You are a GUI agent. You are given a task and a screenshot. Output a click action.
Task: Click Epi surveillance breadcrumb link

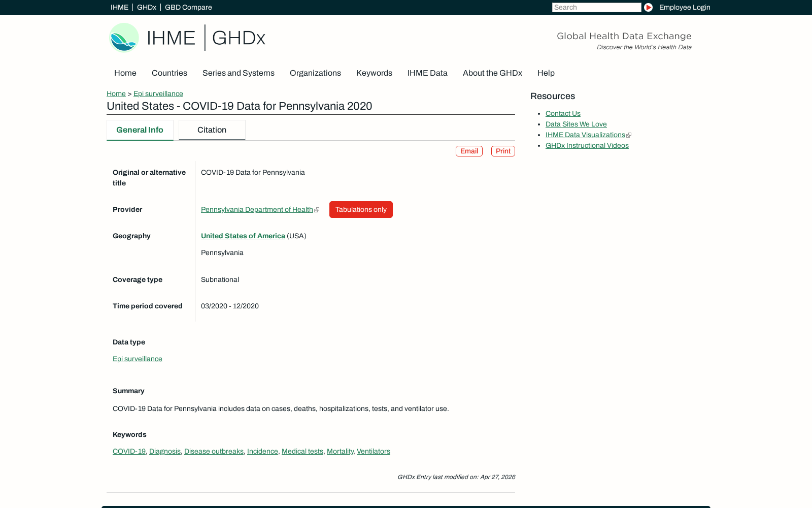158,94
